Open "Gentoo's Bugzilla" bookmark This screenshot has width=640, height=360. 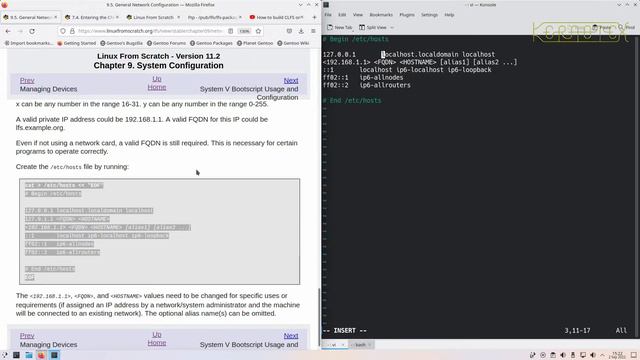click(x=121, y=43)
